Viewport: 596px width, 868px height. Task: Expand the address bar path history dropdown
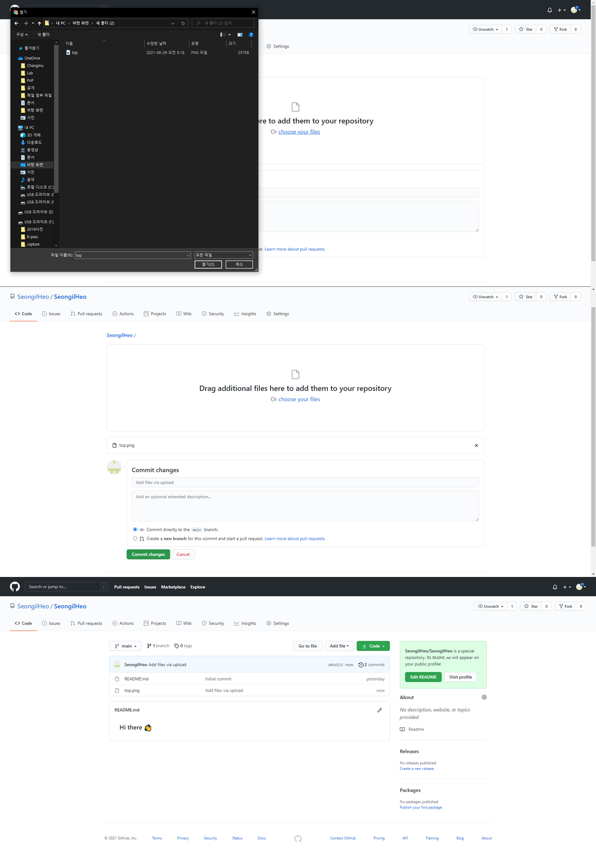pyautogui.click(x=173, y=23)
